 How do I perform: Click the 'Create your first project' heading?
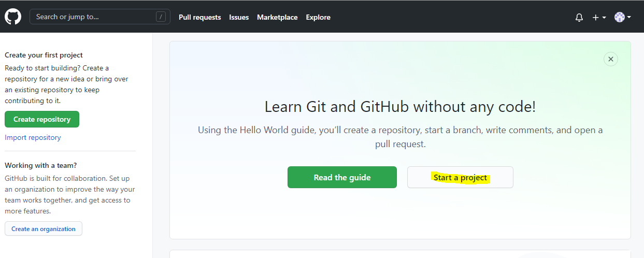[x=44, y=55]
